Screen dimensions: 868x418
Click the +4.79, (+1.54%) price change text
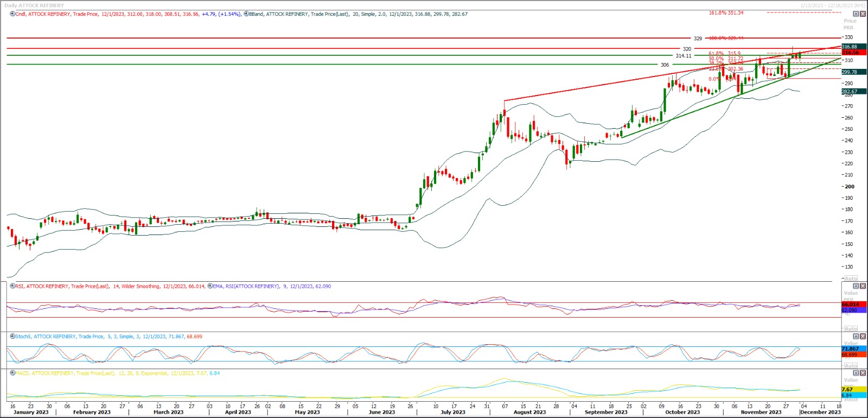click(221, 14)
